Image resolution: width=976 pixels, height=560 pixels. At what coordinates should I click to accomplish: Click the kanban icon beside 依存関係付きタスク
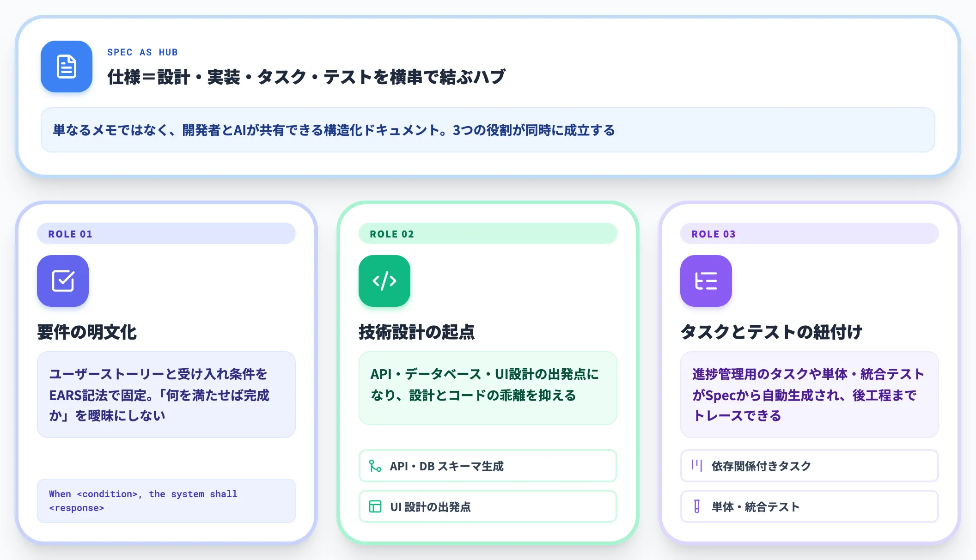697,466
